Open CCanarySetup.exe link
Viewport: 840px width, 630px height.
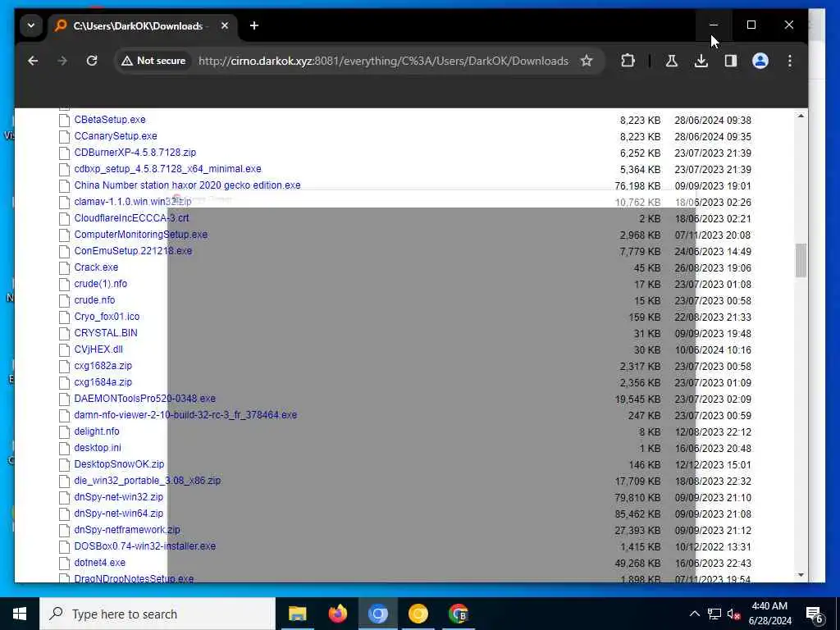(x=116, y=136)
